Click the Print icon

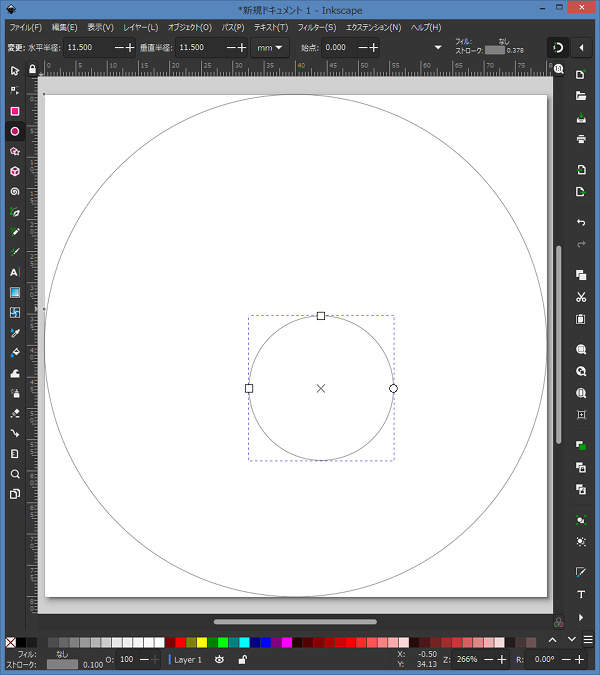pyautogui.click(x=581, y=139)
